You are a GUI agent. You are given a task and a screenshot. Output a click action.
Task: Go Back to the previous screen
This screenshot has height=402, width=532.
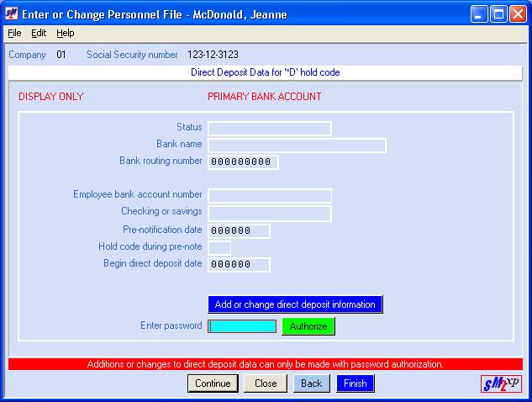click(311, 383)
